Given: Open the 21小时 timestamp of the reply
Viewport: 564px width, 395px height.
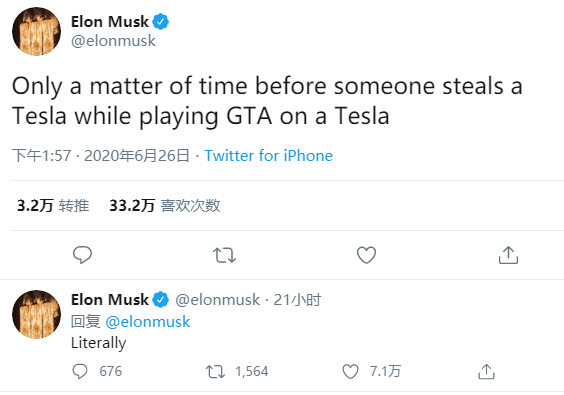Looking at the screenshot, I should (x=297, y=300).
